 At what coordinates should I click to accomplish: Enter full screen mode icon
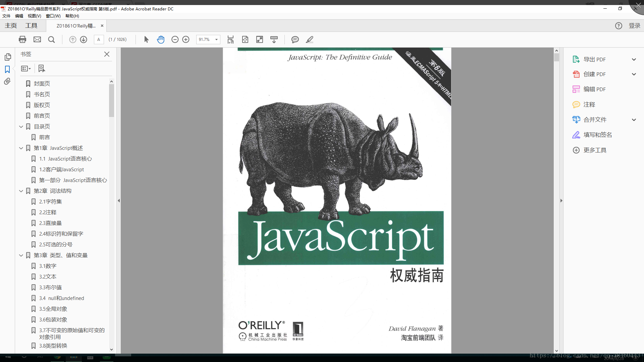tap(260, 40)
